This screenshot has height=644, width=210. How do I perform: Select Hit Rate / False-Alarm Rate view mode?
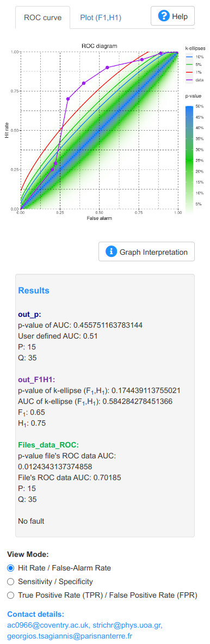[x=11, y=568]
